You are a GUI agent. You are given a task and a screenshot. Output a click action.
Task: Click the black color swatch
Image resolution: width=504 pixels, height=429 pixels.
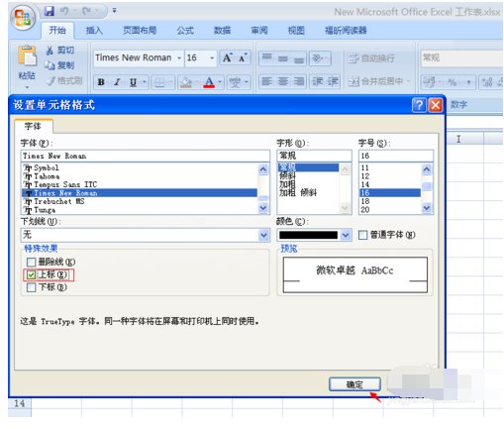(x=308, y=235)
